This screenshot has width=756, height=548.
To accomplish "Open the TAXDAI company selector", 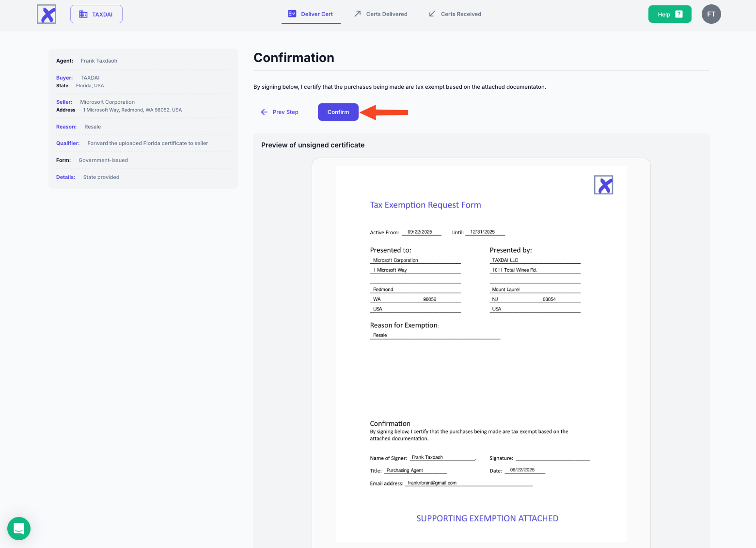I will (x=96, y=14).
